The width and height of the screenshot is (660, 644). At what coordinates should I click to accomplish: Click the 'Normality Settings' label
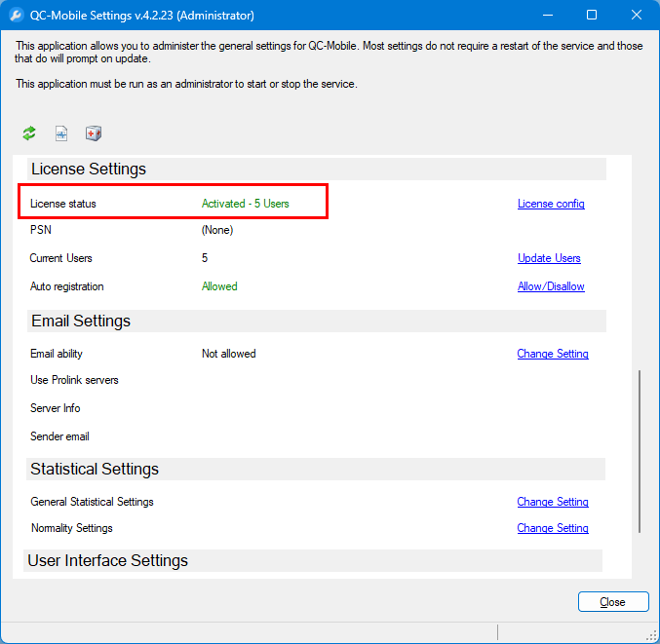point(72,528)
